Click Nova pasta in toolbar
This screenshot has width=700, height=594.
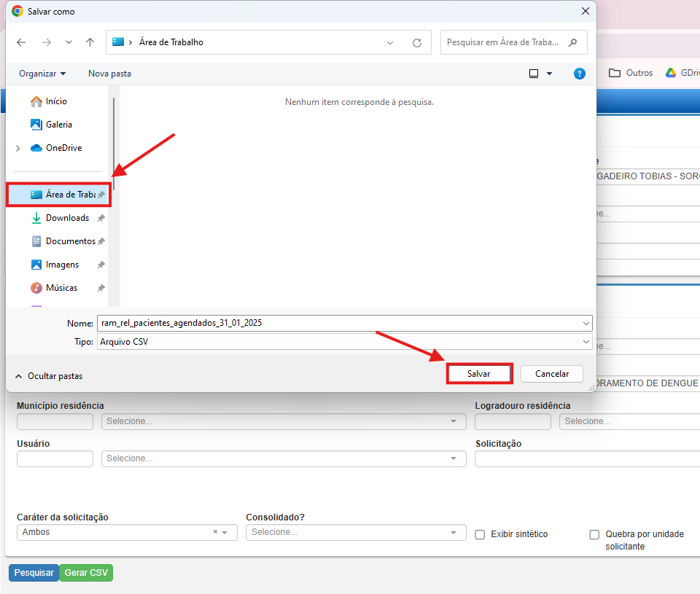pyautogui.click(x=109, y=74)
